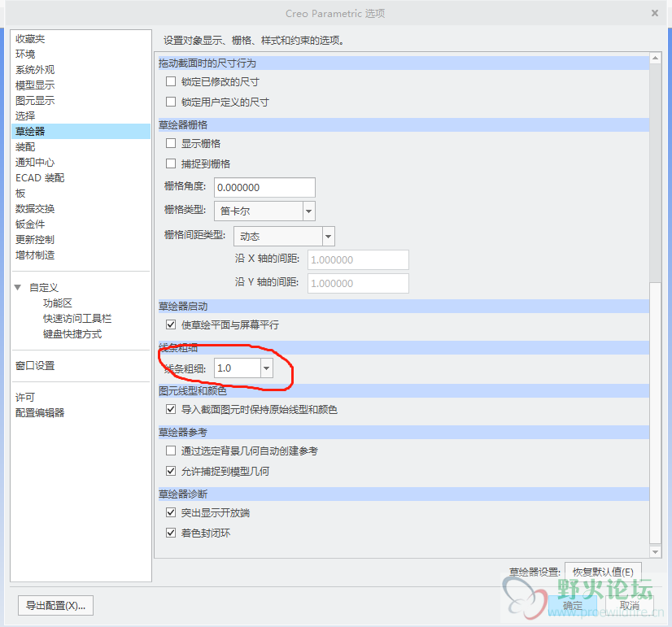Click 沿 X 轴的间距 field
This screenshot has width=672, height=627.
point(358,260)
